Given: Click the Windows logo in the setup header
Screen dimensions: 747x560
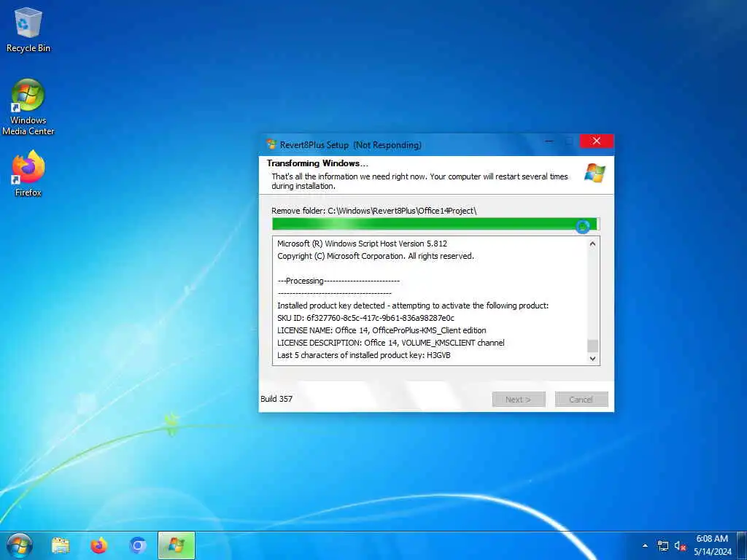Looking at the screenshot, I should tap(595, 173).
